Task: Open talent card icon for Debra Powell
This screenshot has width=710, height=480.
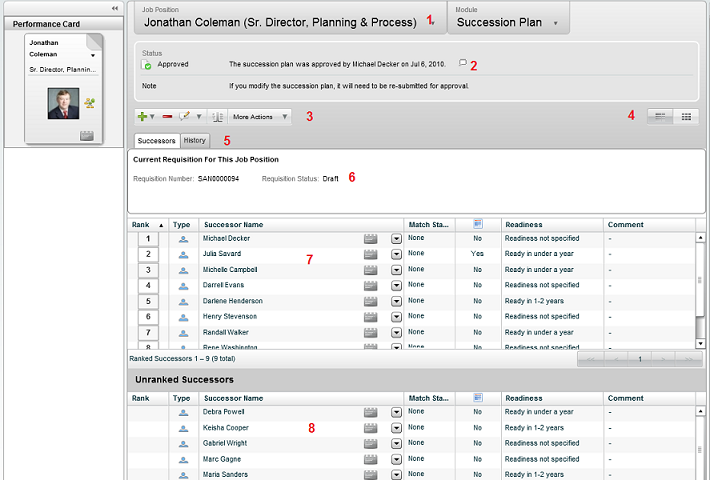Action: click(370, 413)
